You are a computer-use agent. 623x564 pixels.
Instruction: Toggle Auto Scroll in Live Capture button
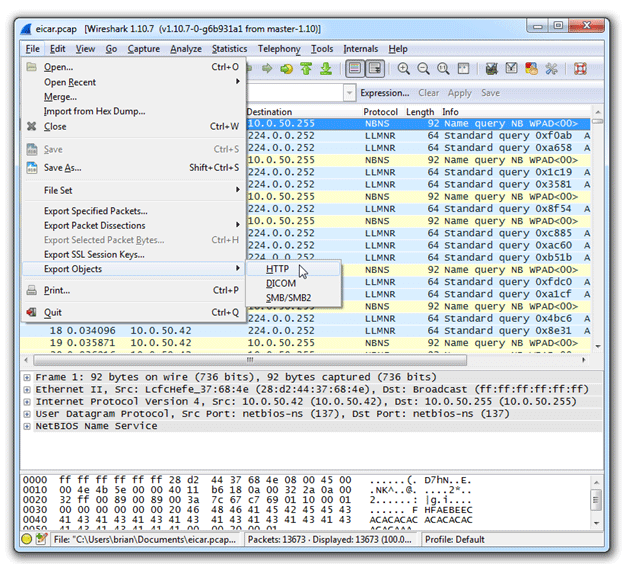pyautogui.click(x=375, y=69)
